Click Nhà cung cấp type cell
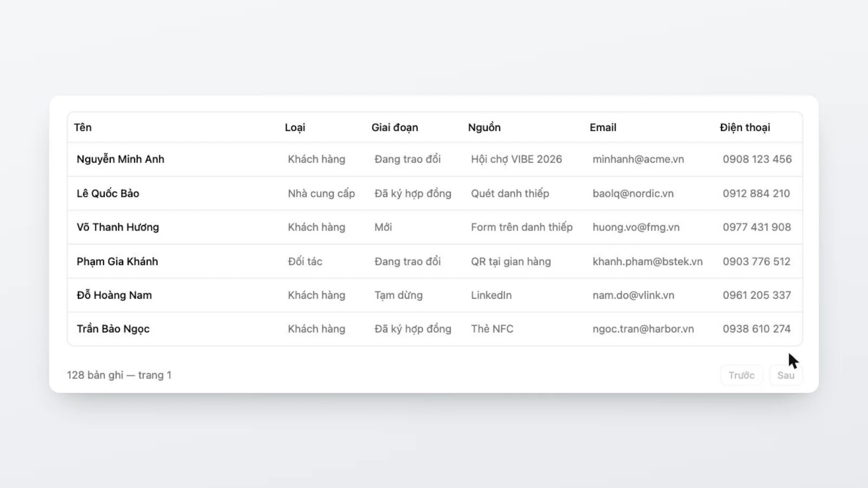The width and height of the screenshot is (868, 488). [x=321, y=194]
